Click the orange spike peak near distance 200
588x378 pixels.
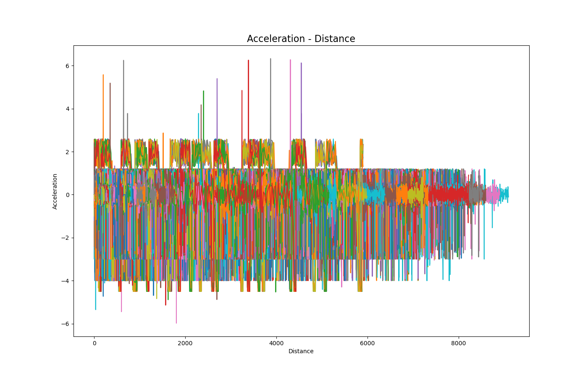point(103,76)
